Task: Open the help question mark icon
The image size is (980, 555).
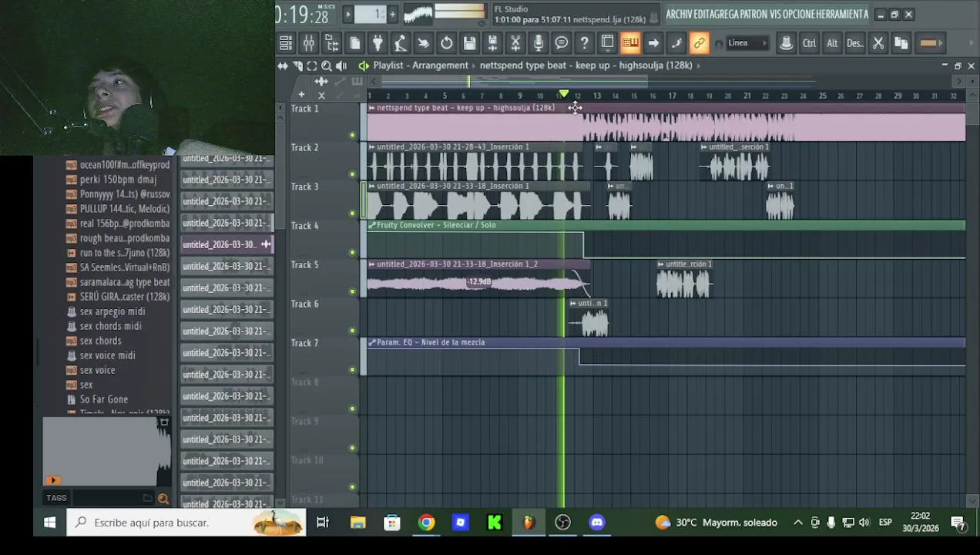Action: 584,43
